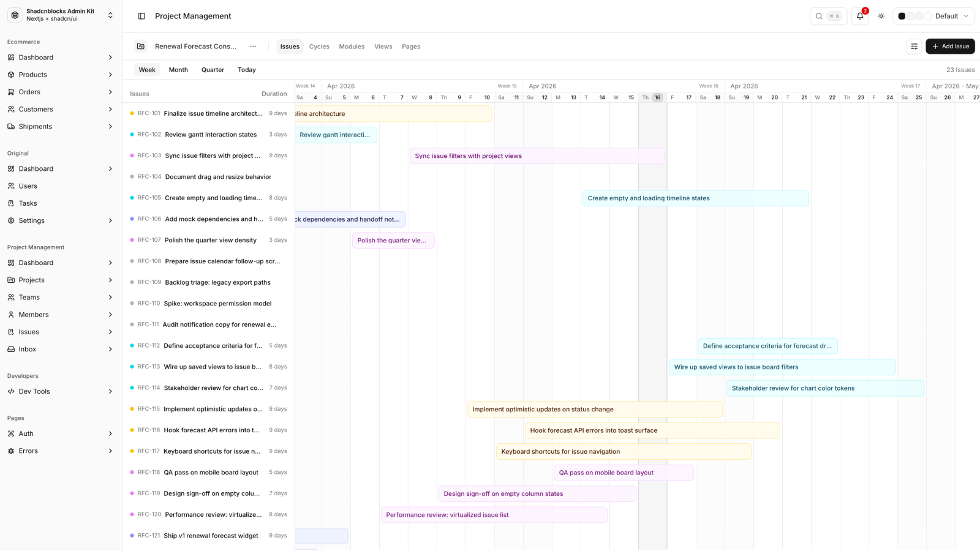The image size is (980, 551).
Task: Open the RFC-104 Document drag and resize row
Action: [208, 177]
